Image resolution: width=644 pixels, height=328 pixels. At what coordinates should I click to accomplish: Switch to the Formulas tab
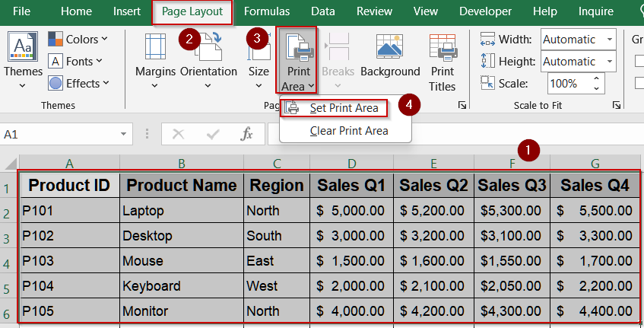pos(266,11)
